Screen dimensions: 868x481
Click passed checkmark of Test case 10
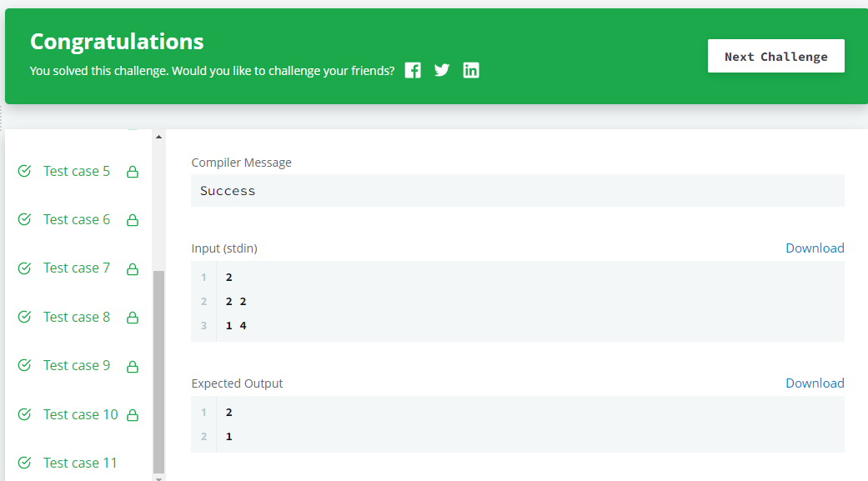tap(24, 414)
